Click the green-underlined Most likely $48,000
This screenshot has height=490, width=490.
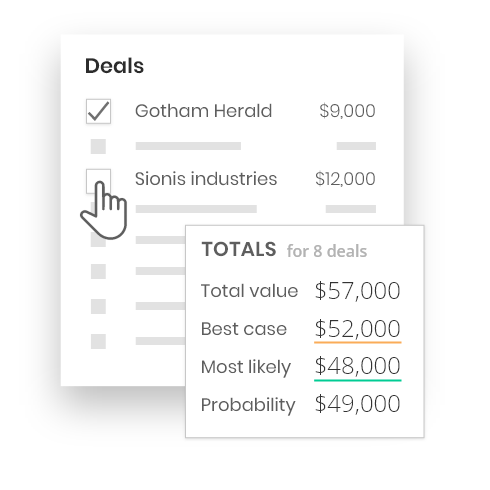(357, 366)
